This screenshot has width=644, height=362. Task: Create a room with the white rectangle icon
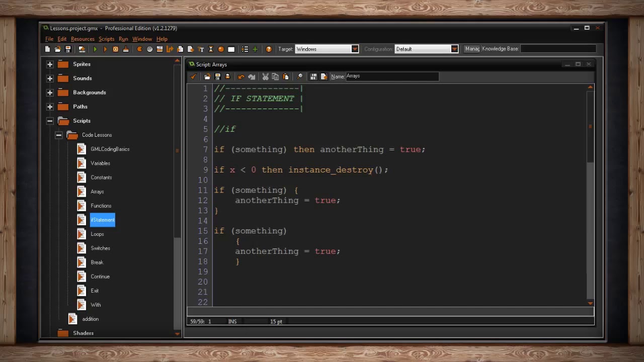point(231,49)
